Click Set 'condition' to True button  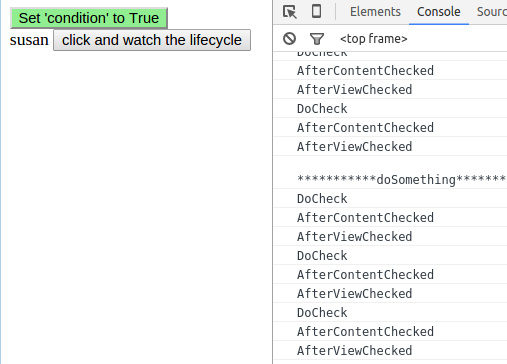89,18
